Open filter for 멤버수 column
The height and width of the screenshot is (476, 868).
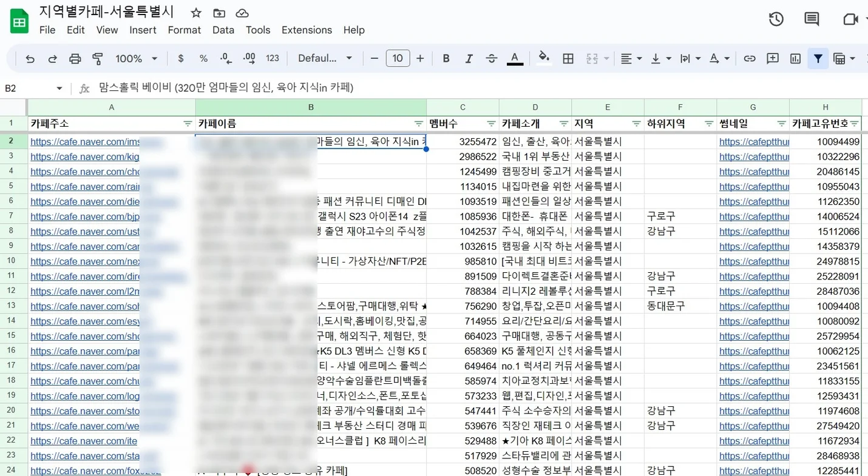click(x=491, y=124)
